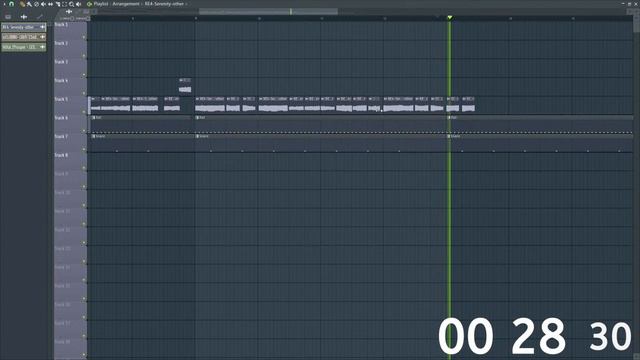640x360 pixels.
Task: Show patterns in the picker panel
Action: coord(8,17)
